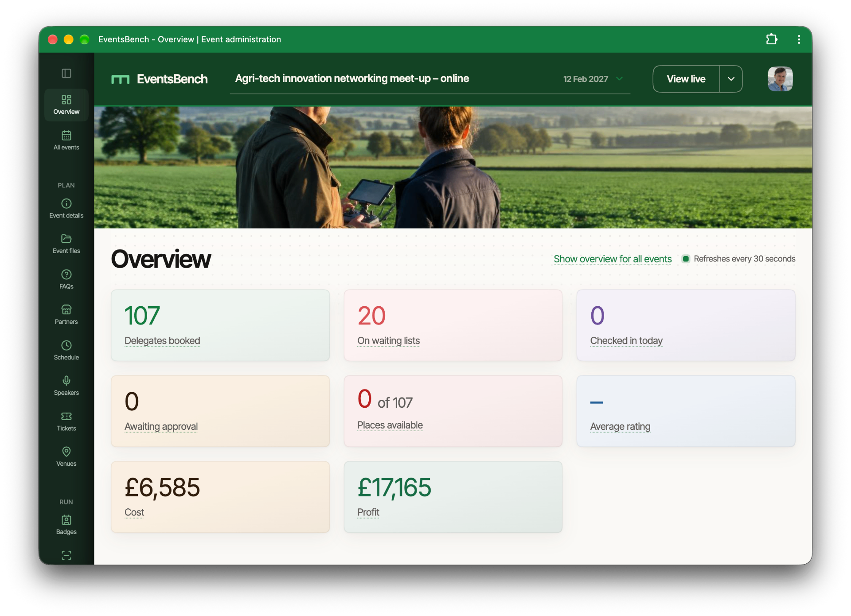This screenshot has height=616, width=851.
Task: Open the Checked in today card
Action: 686,325
